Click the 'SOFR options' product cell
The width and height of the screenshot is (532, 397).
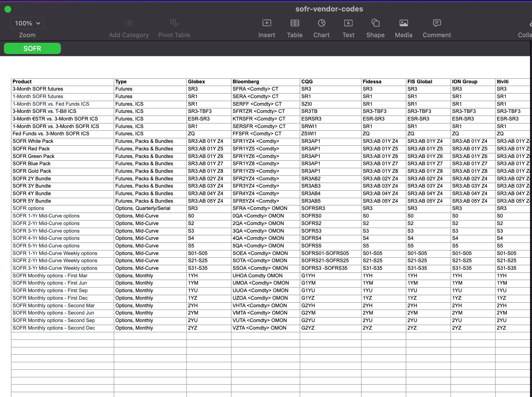[63, 208]
